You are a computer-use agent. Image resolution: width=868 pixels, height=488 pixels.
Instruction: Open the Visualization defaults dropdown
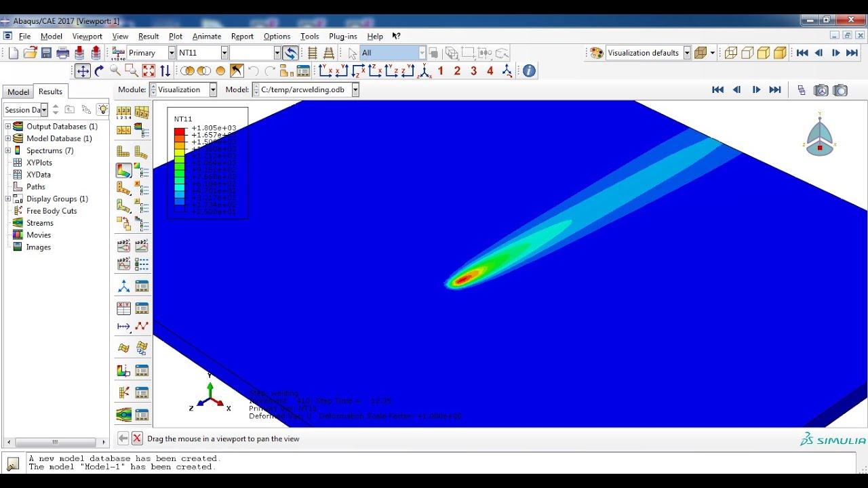687,53
